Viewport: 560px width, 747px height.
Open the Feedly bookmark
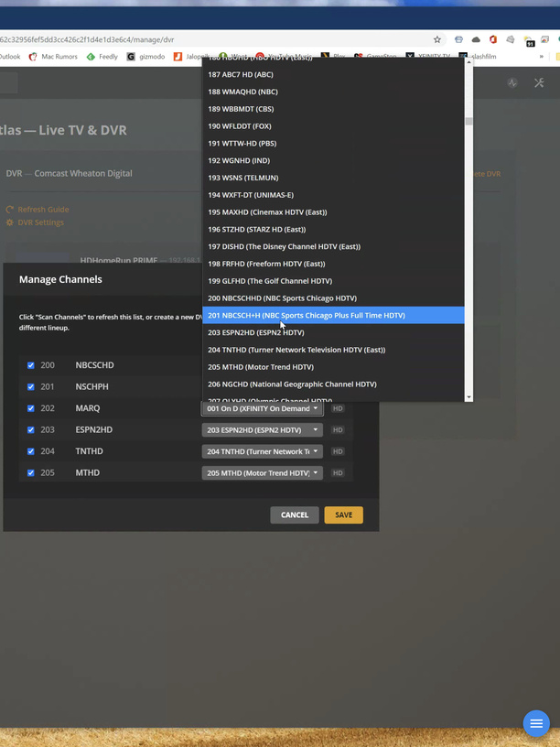tap(102, 56)
